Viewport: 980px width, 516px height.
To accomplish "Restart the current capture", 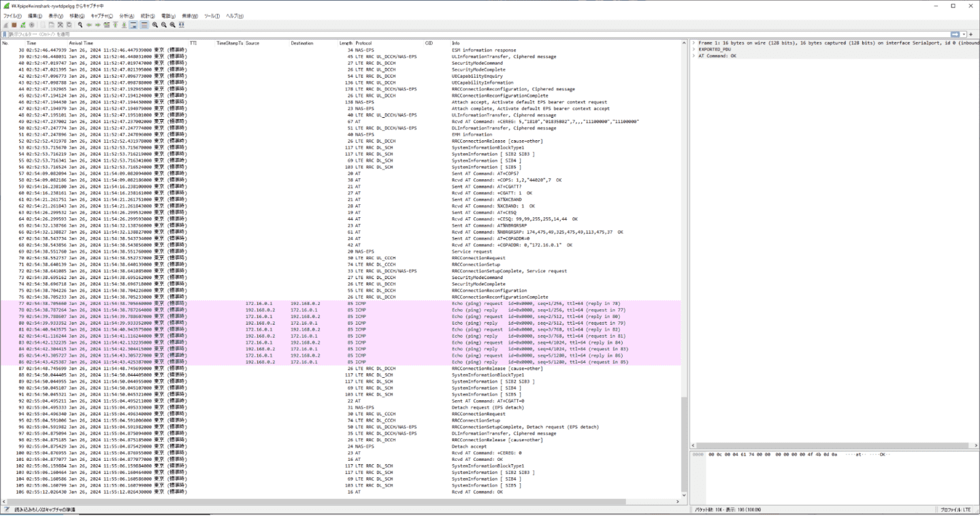I will [x=22, y=25].
